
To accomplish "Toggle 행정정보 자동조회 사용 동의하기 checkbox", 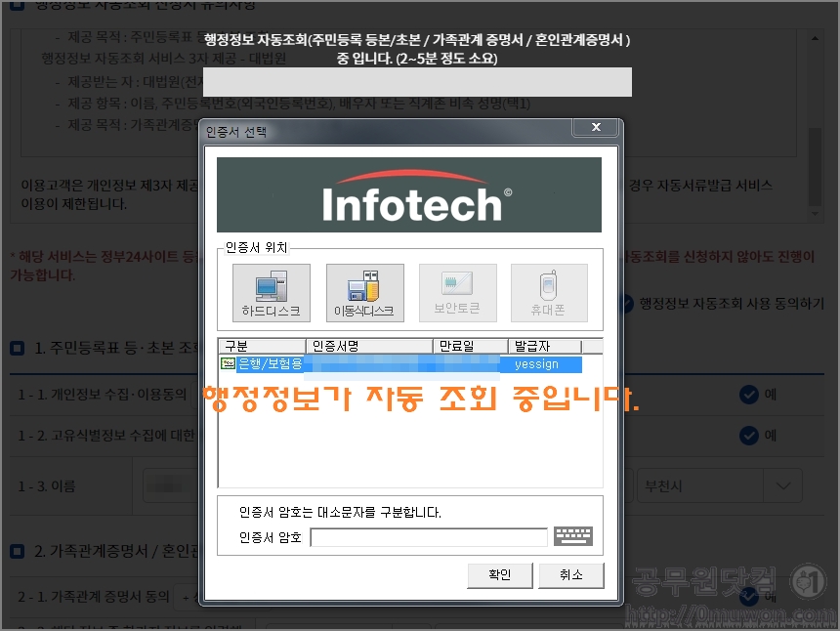I will tap(626, 304).
